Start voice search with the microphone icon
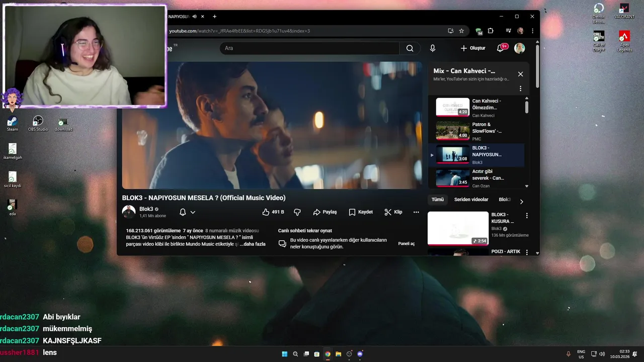 [x=433, y=48]
